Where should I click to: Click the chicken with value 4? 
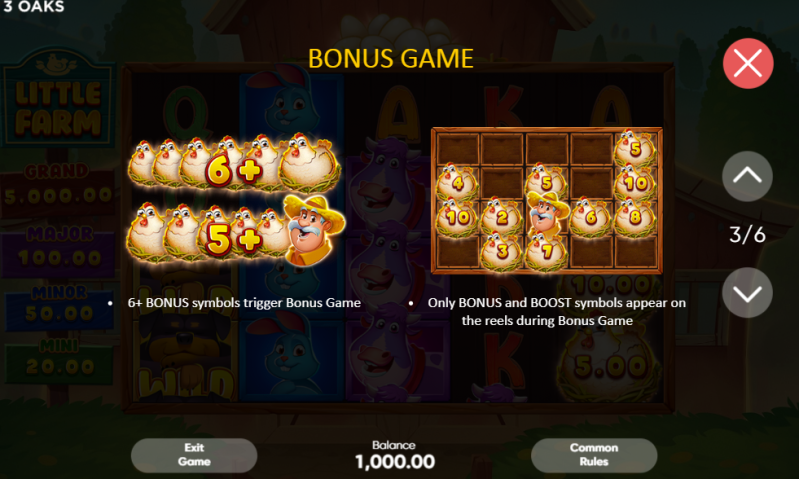(x=457, y=181)
